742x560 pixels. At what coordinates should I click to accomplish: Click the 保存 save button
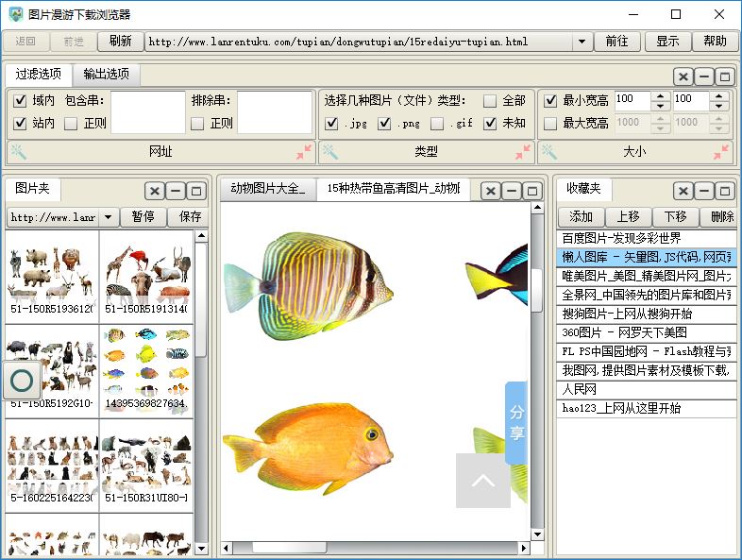pos(190,217)
